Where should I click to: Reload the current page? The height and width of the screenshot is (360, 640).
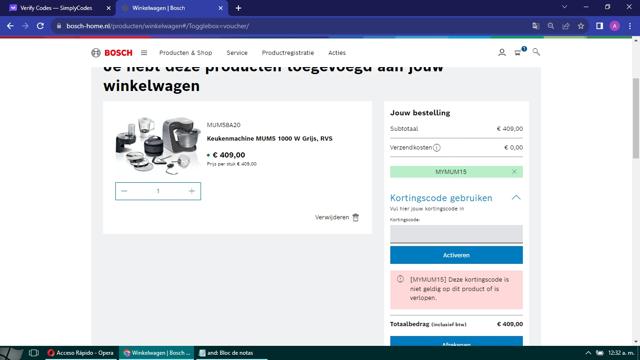[40, 26]
